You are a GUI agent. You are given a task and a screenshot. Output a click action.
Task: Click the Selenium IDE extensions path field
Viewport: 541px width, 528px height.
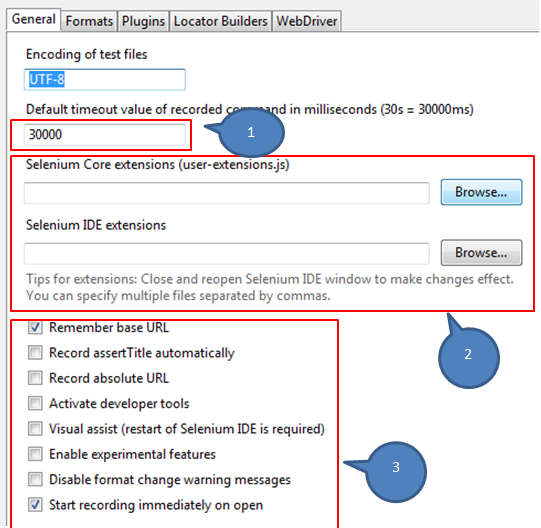point(227,254)
